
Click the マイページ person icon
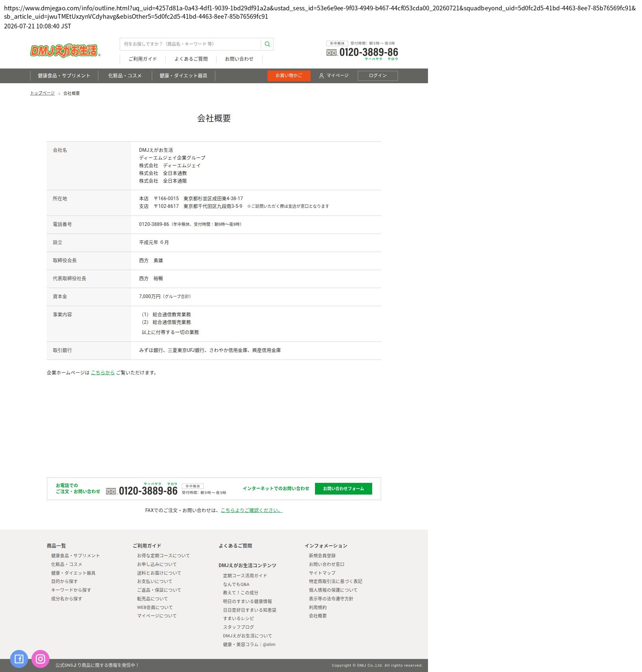point(321,76)
